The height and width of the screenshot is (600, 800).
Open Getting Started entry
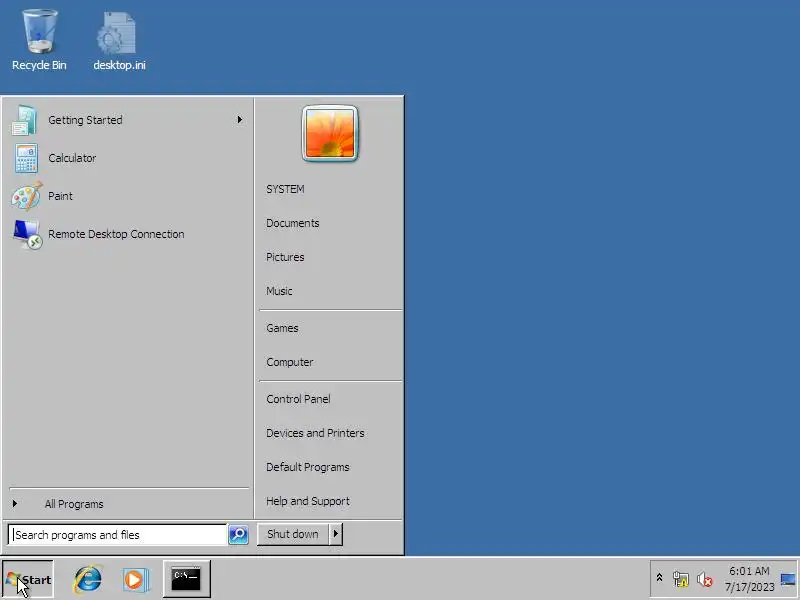click(x=127, y=120)
